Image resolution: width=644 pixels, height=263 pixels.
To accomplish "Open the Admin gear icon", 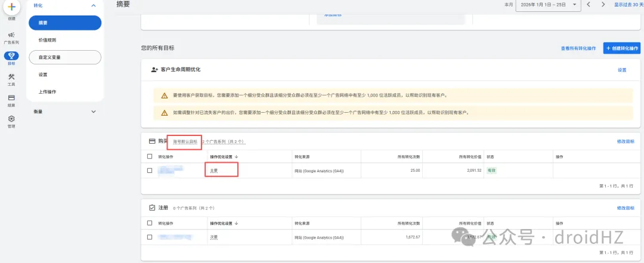I will (11, 119).
